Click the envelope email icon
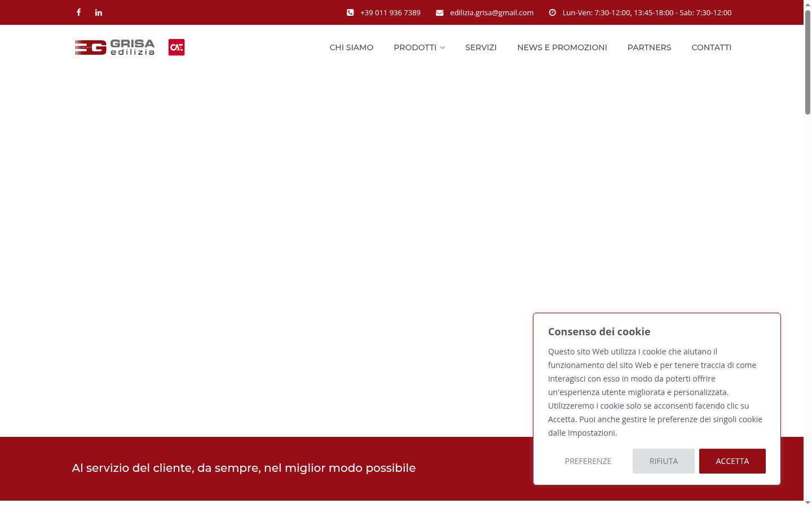This screenshot has height=508, width=812. pos(440,12)
